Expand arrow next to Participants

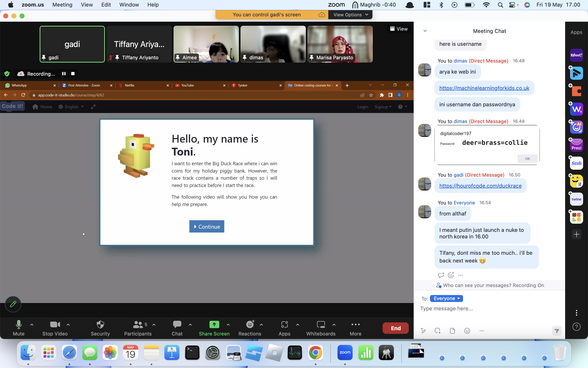(x=154, y=325)
